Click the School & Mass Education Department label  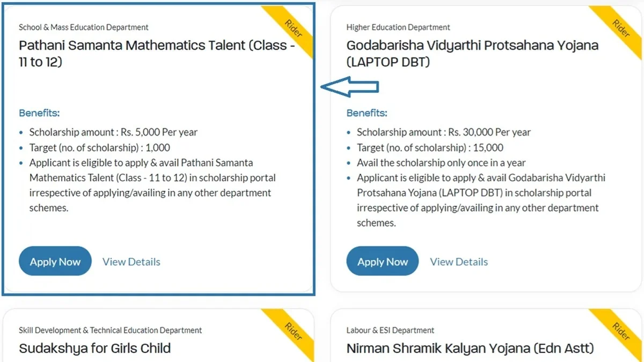coord(83,27)
